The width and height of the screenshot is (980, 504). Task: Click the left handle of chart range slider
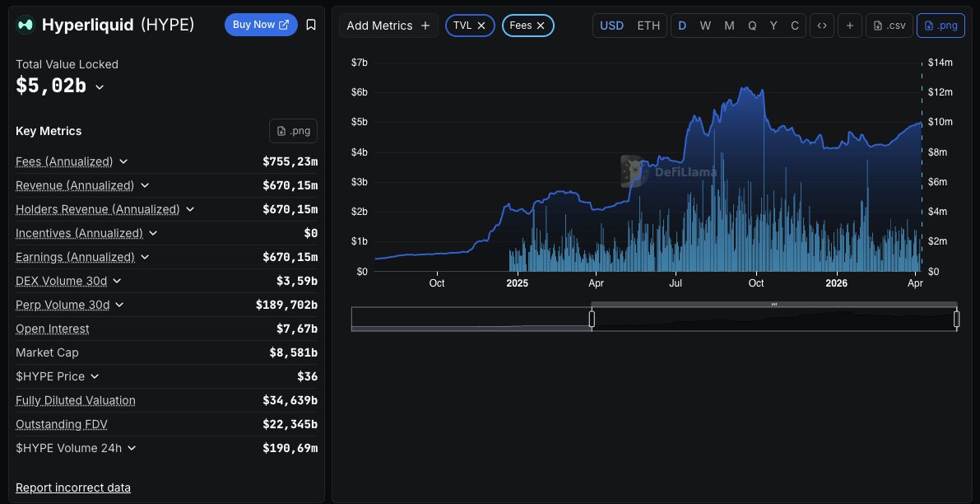(592, 319)
